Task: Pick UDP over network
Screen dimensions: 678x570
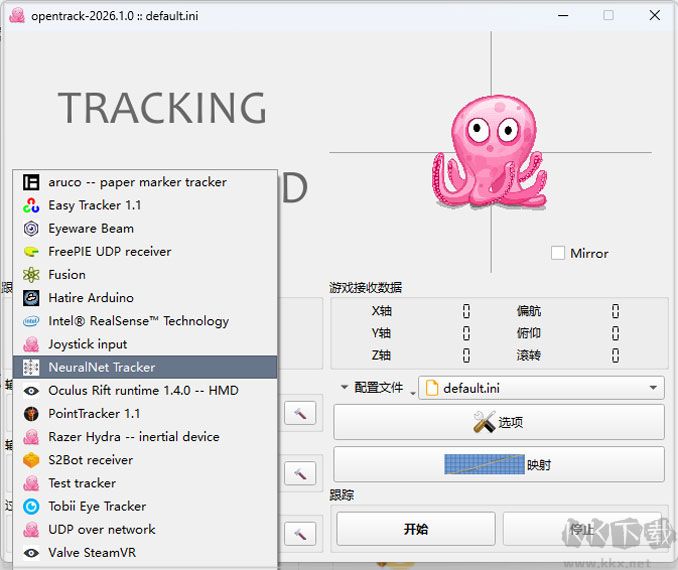Action: (145, 529)
